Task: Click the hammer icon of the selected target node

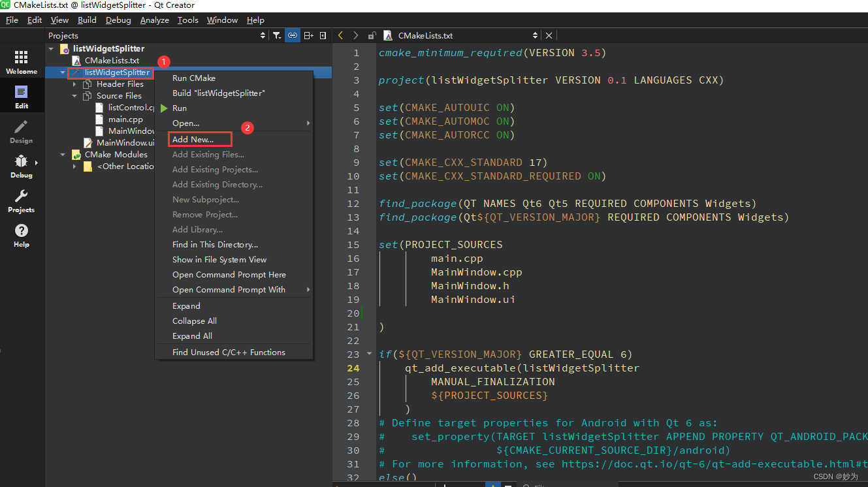Action: pos(75,72)
